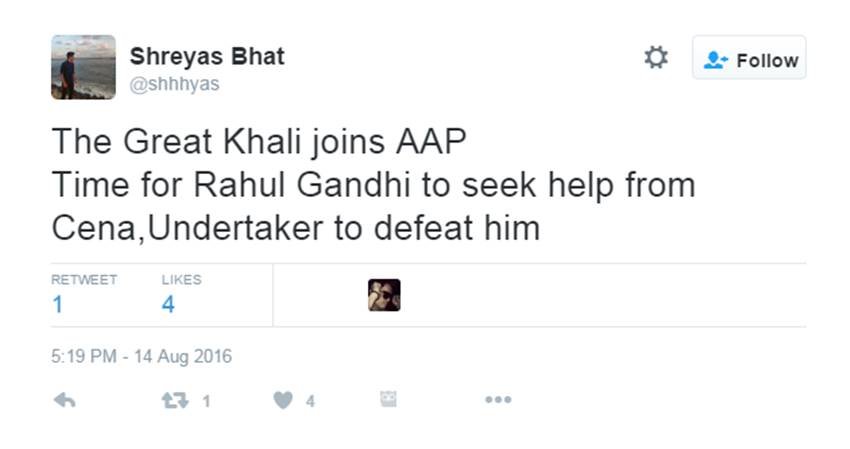Viewport: 850px width, 449px height.
Task: Click the reply arrow icon
Action: 64,400
